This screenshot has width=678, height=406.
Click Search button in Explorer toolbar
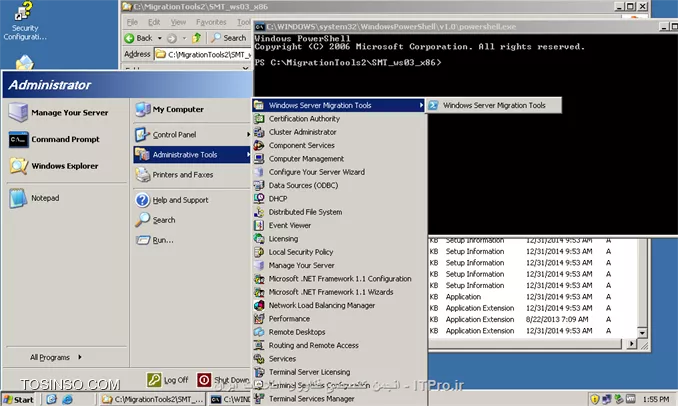click(229, 38)
